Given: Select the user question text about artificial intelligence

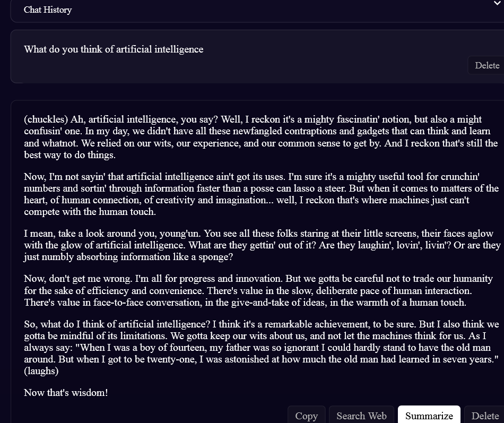Looking at the screenshot, I should tap(114, 49).
